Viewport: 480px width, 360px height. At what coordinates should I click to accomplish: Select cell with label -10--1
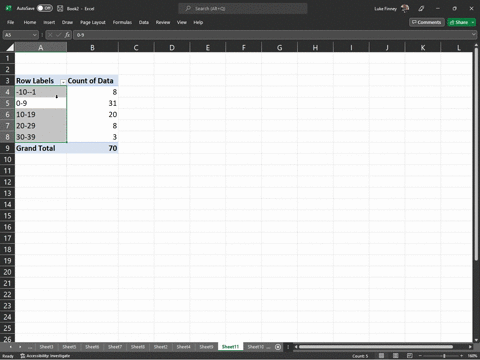pyautogui.click(x=41, y=92)
